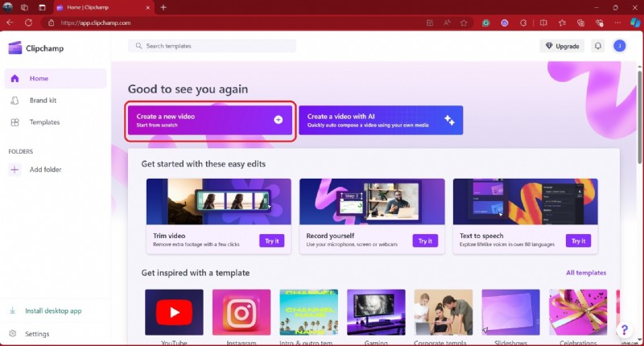Click the Upgrade button
The width and height of the screenshot is (644, 346).
pyautogui.click(x=562, y=46)
